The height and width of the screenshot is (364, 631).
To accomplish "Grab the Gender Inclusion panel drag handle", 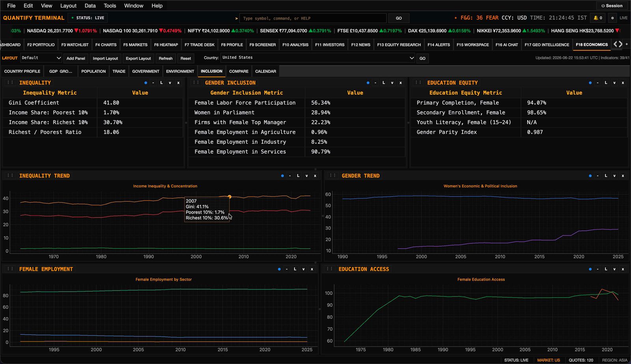I will 196,83.
